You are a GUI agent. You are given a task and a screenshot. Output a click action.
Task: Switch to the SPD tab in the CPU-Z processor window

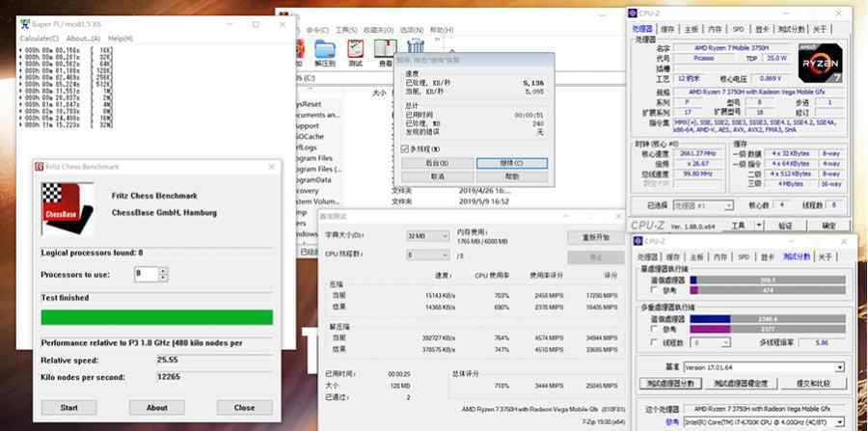click(739, 29)
